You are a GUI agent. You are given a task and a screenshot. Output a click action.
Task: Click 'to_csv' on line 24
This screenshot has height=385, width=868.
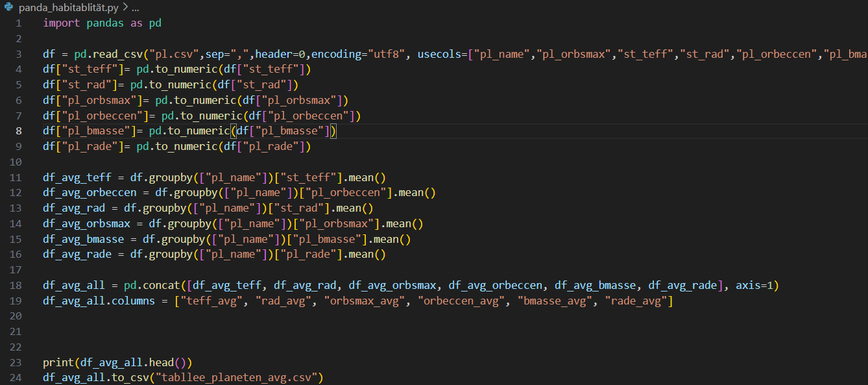(130, 377)
